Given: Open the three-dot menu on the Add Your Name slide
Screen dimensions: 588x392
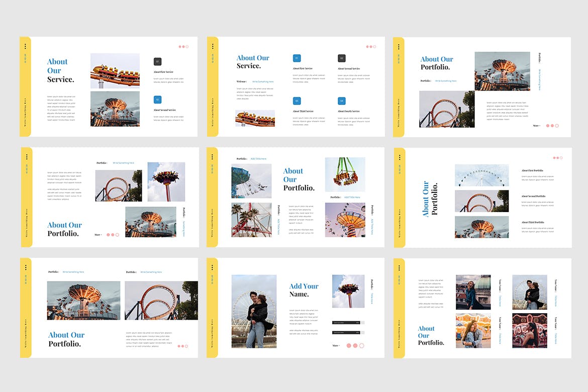Looking at the screenshot, I should point(212,267).
